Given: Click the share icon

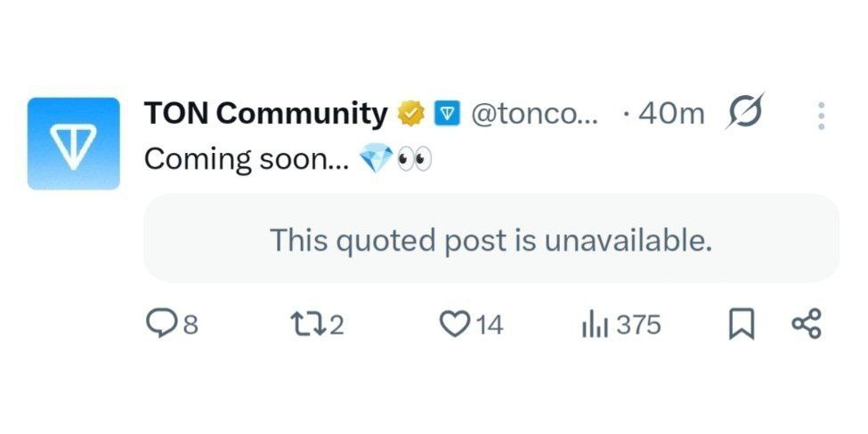Looking at the screenshot, I should [x=807, y=325].
